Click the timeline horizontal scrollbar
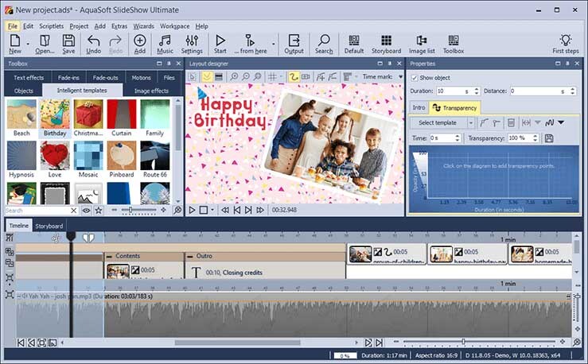Screen dimensions: 588x364 pos(237,343)
